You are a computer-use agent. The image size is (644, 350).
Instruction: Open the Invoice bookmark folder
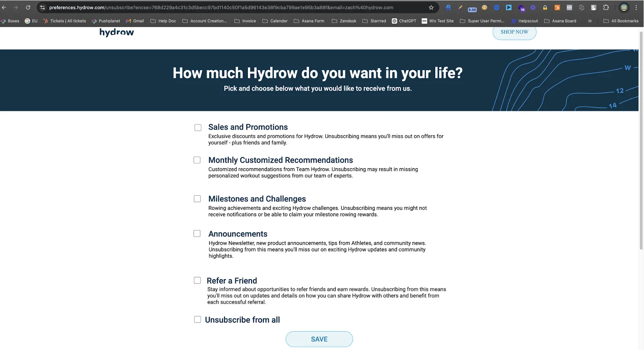(245, 21)
